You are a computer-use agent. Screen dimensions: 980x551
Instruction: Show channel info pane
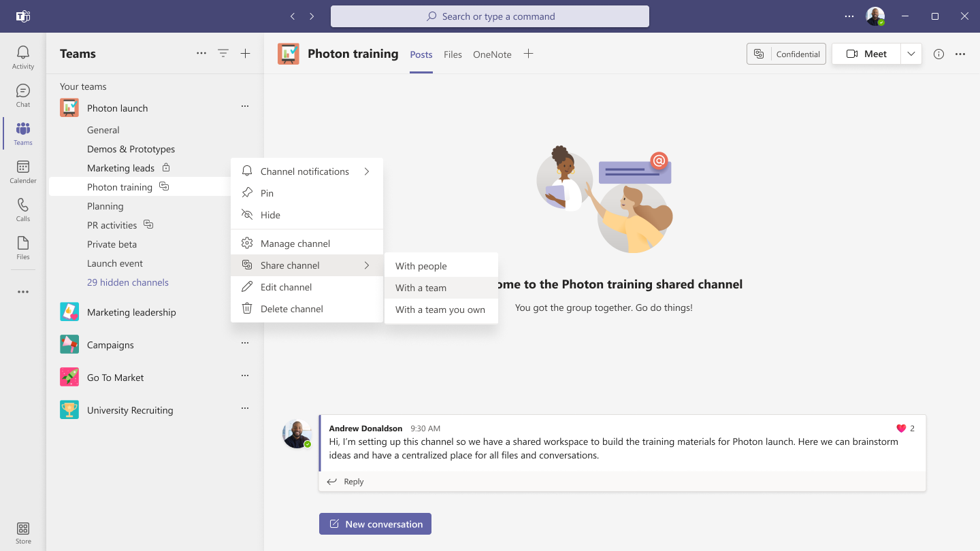click(x=939, y=54)
